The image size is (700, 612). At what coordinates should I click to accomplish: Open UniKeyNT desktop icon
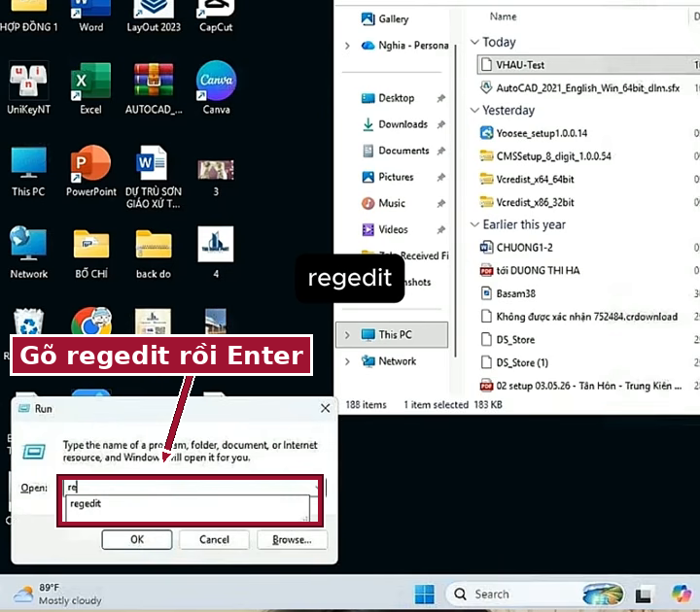pyautogui.click(x=28, y=87)
